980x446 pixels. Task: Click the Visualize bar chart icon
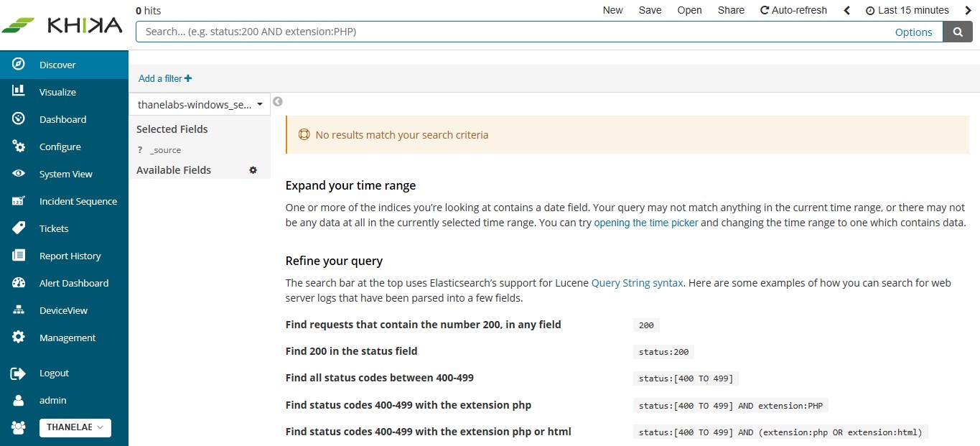point(19,92)
